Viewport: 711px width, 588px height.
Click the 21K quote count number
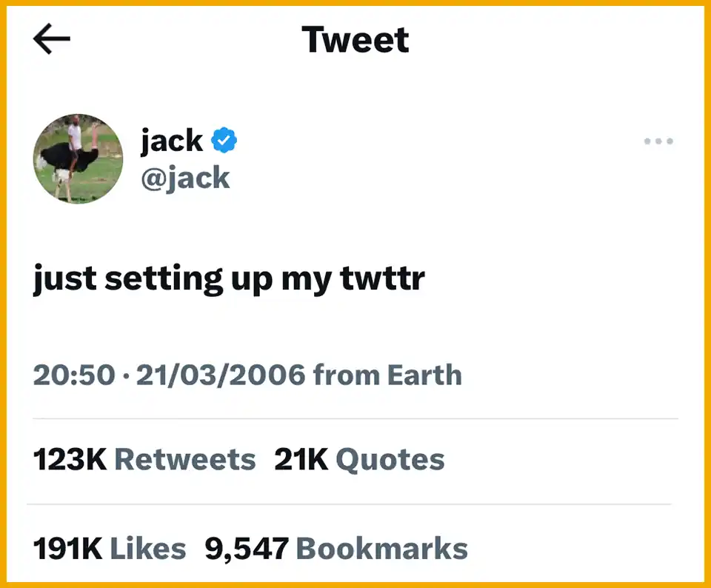pyautogui.click(x=301, y=459)
